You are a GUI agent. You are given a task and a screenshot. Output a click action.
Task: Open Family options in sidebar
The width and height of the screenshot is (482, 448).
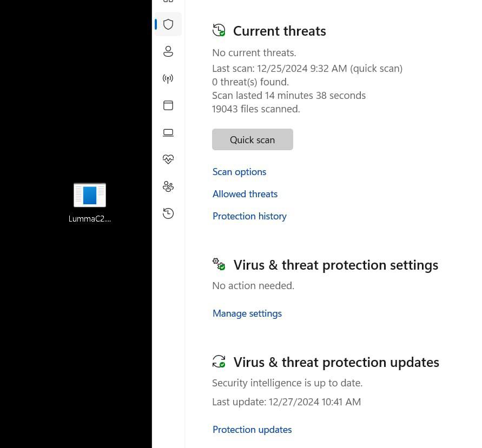(x=168, y=186)
